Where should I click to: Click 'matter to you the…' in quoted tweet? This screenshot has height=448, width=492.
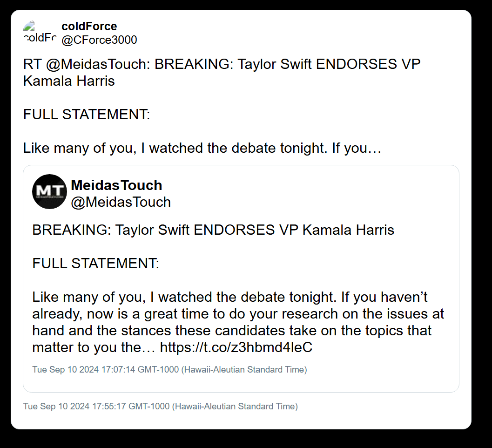point(93,347)
